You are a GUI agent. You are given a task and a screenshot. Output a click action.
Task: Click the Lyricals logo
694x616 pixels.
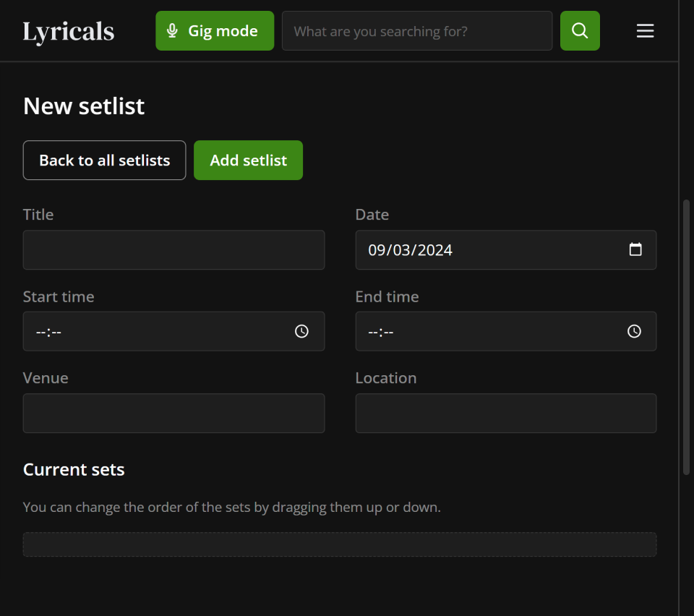pos(69,31)
